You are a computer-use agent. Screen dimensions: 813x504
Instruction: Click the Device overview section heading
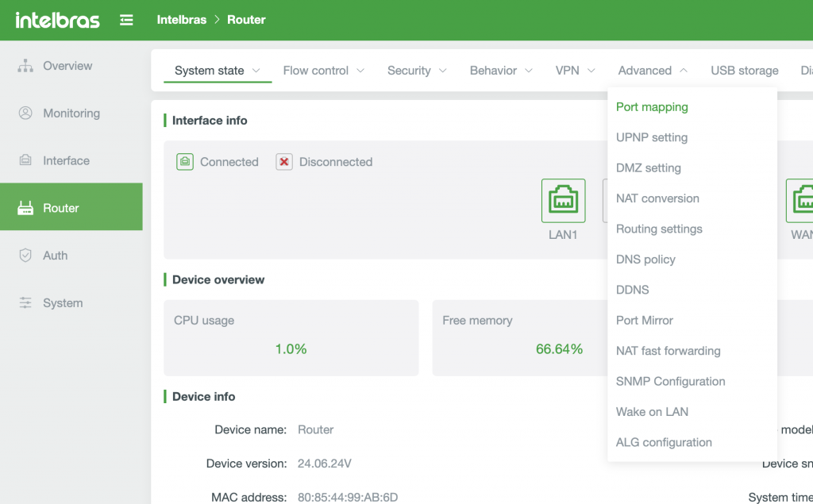[218, 279]
